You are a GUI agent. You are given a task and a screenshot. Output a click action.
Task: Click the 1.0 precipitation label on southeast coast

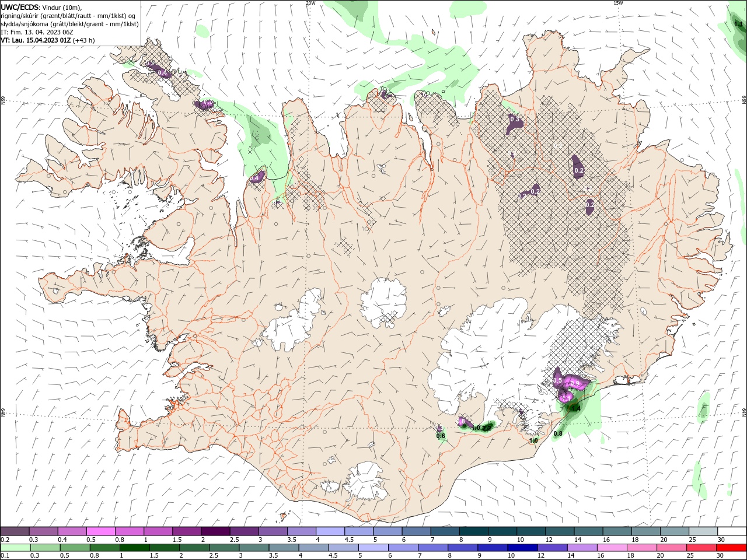tap(533, 440)
